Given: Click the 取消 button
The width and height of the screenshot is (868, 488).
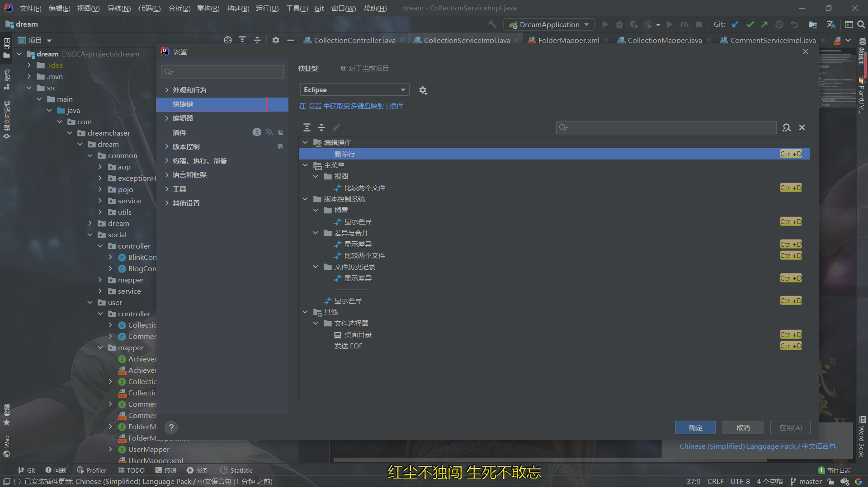Looking at the screenshot, I should tap(742, 427).
